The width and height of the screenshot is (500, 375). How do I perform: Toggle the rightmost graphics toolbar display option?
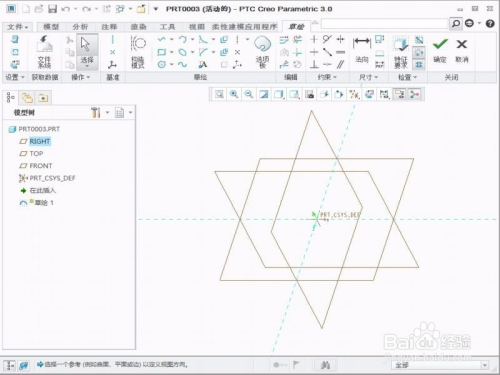point(415,94)
